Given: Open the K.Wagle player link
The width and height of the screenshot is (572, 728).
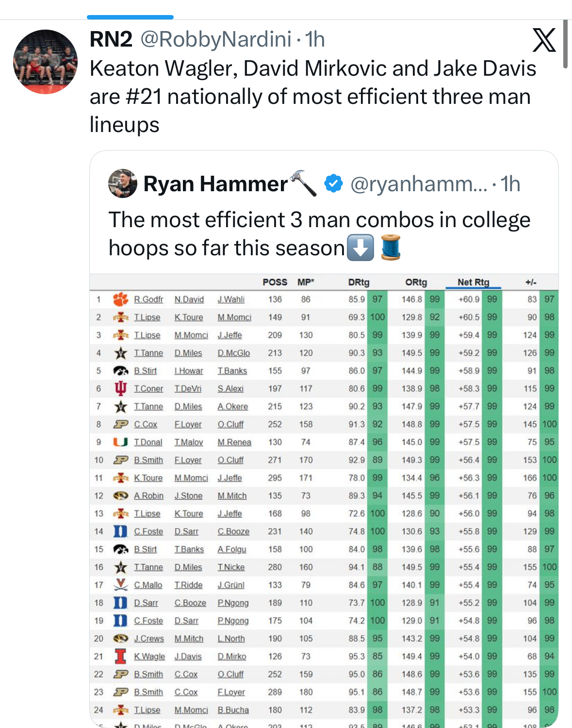Looking at the screenshot, I should point(149,656).
